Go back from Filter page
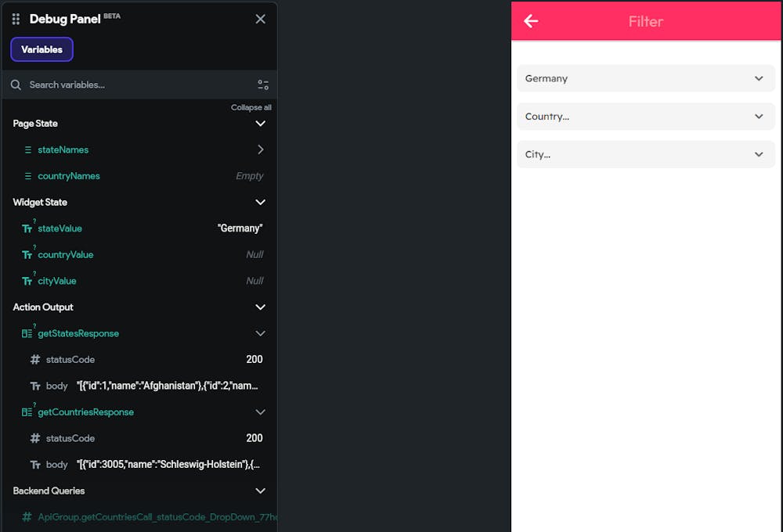Viewport: 783px width, 532px height. point(531,21)
